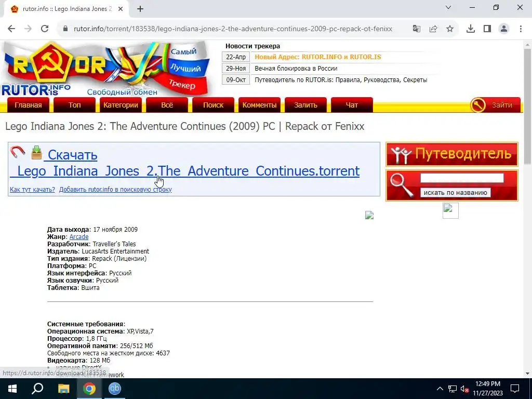The height and width of the screenshot is (399, 532).
Task: Open the Windows Start menu
Action: (x=12, y=389)
